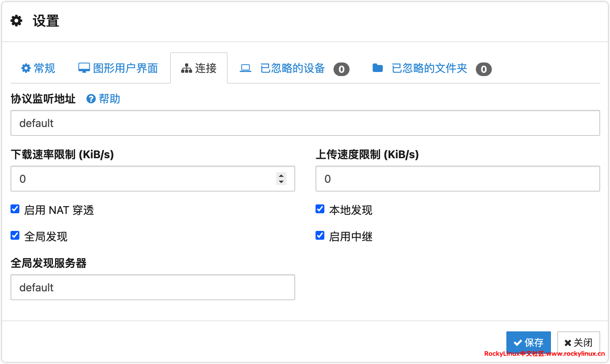Switch to the 已忽略的文件夹 tab
610x364 pixels.
(429, 68)
